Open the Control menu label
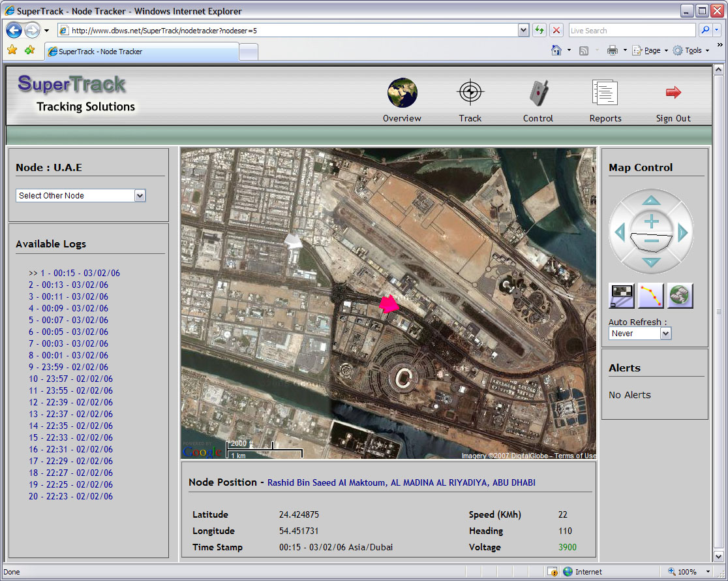Viewport: 728px width, 581px height. tap(538, 118)
